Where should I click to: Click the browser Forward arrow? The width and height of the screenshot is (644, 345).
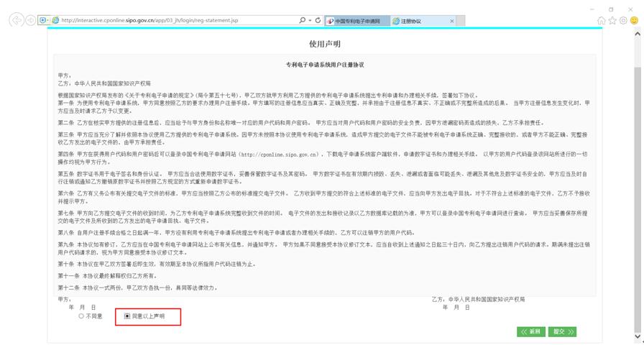(x=30, y=20)
